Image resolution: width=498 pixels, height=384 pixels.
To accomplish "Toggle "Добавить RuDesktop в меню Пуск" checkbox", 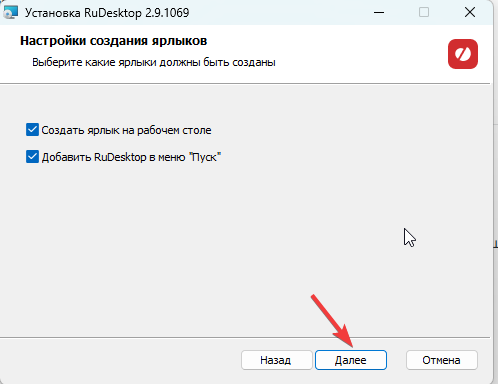I will 32,157.
